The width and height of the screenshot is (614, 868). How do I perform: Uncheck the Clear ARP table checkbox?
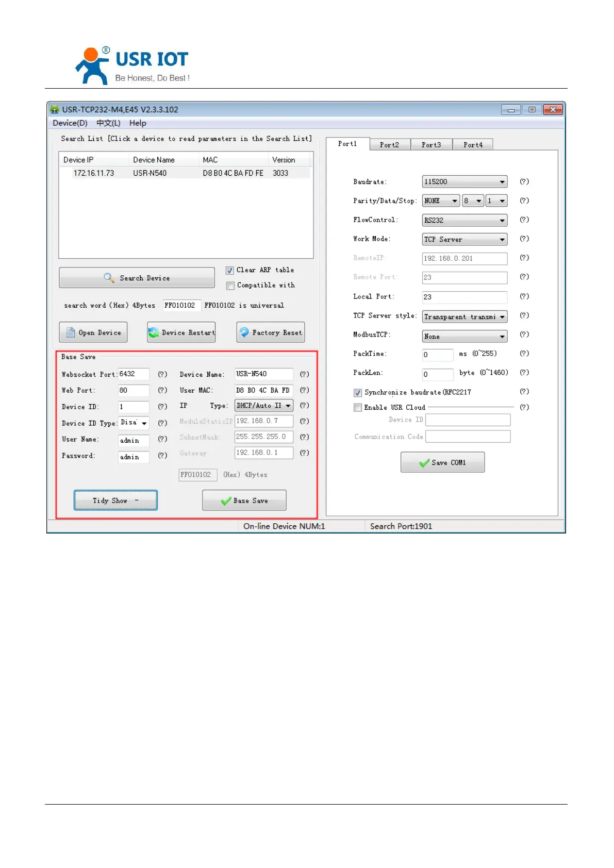(x=230, y=270)
